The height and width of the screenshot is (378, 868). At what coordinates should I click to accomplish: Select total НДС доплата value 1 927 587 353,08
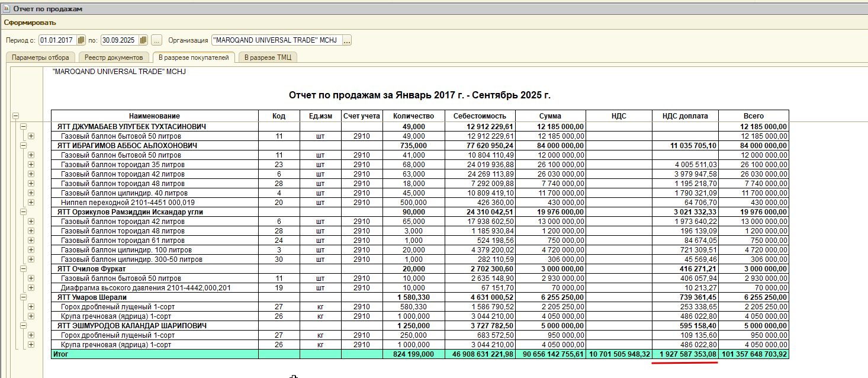pos(685,354)
